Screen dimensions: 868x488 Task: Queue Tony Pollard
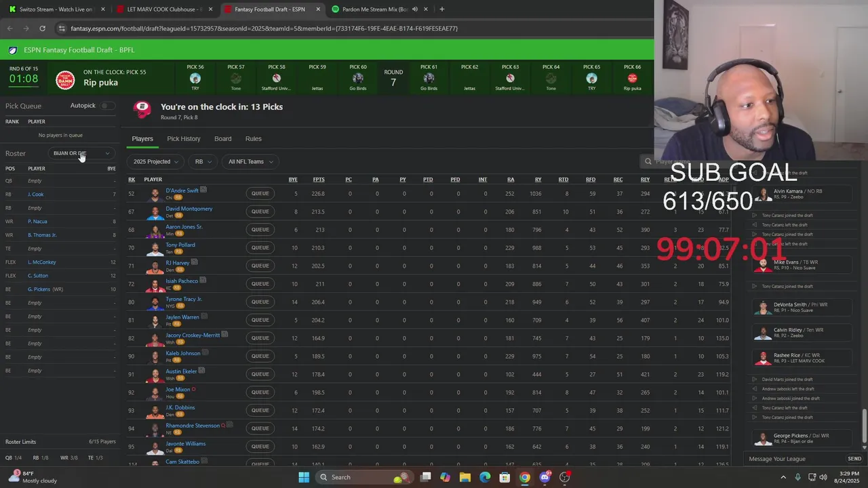[260, 247]
